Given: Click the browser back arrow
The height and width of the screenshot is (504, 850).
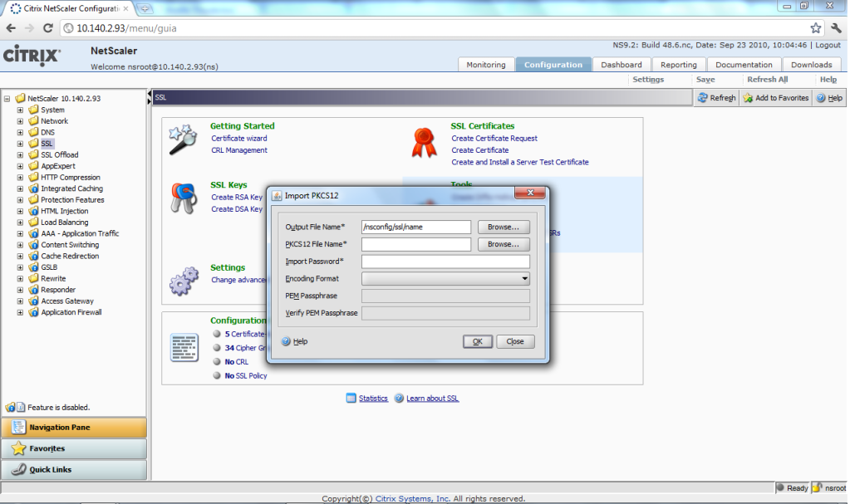Looking at the screenshot, I should [x=11, y=28].
